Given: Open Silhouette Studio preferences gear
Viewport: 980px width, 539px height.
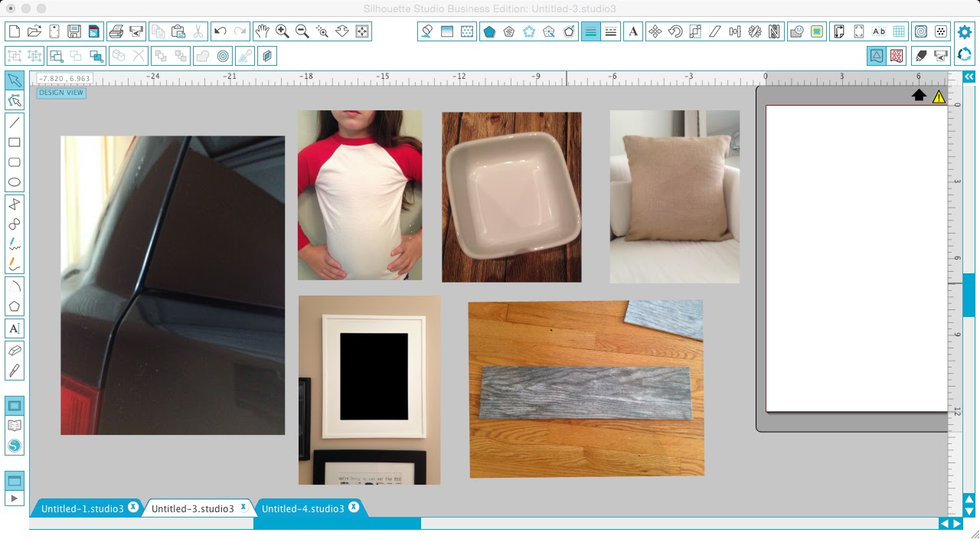Looking at the screenshot, I should (x=964, y=31).
